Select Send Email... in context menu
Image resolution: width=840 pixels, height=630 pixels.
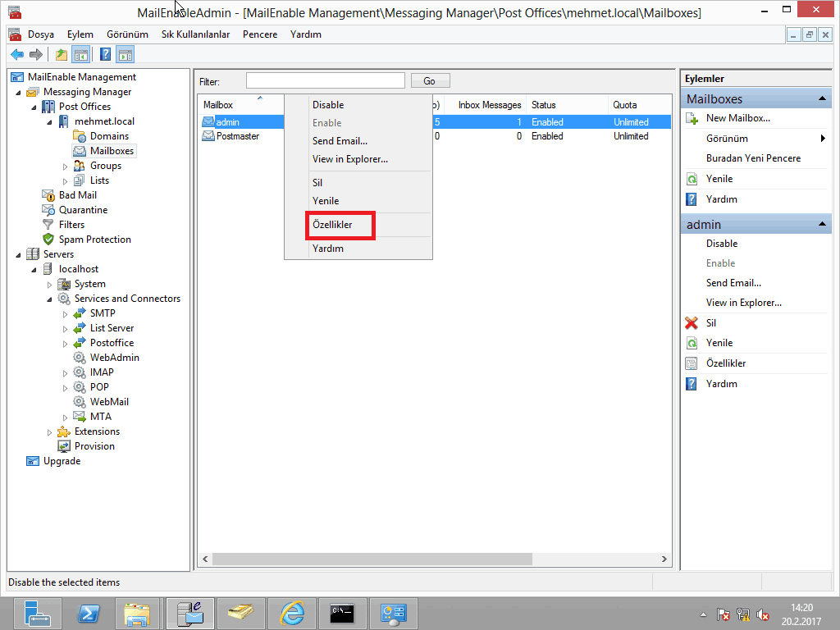click(x=340, y=141)
